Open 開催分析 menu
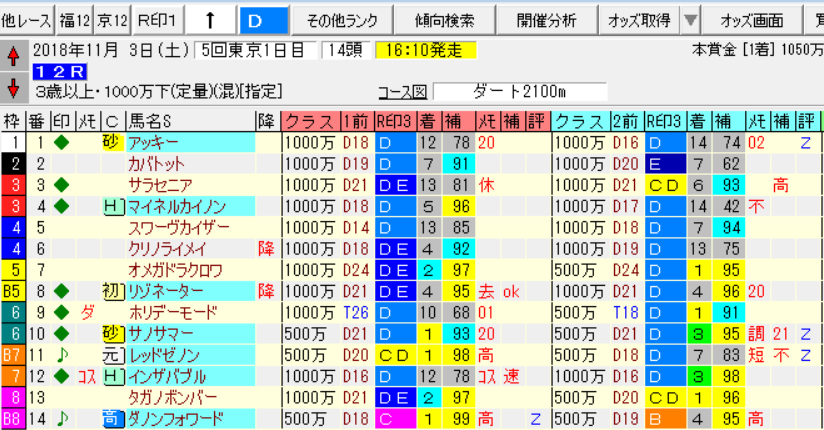Image resolution: width=824 pixels, height=430 pixels. pyautogui.click(x=547, y=21)
